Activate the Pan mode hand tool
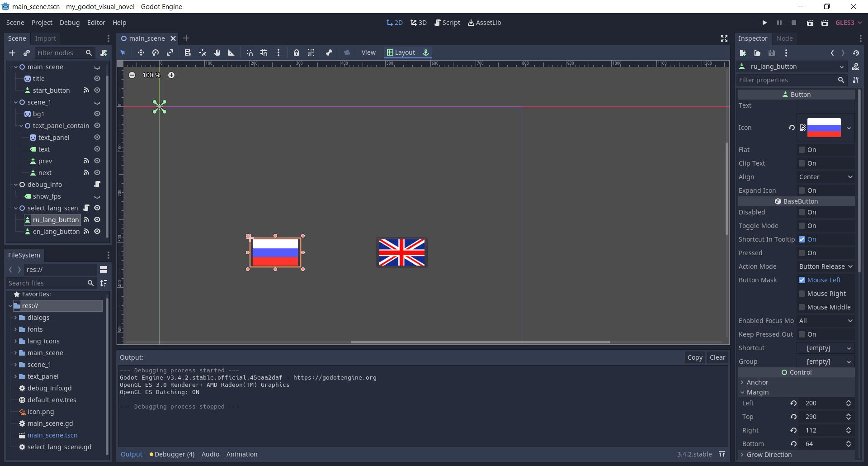 click(x=217, y=52)
